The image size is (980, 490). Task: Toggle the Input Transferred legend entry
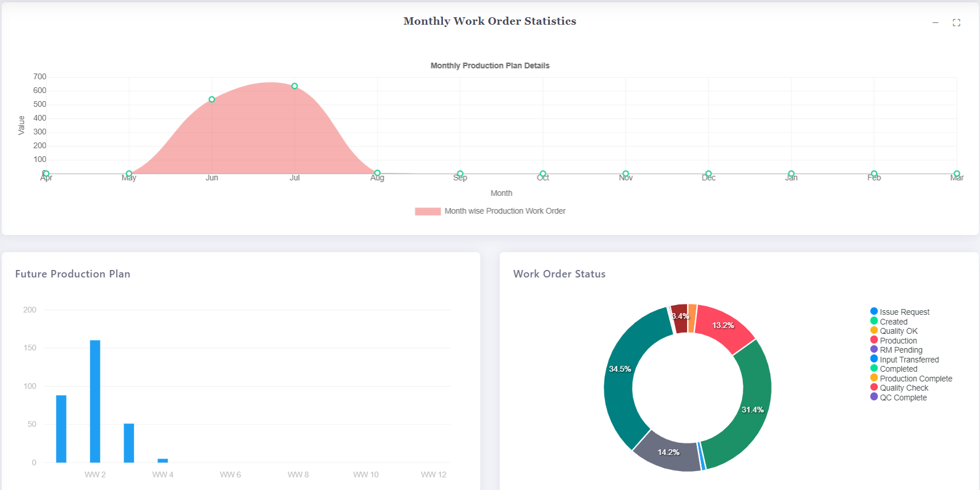pos(904,360)
